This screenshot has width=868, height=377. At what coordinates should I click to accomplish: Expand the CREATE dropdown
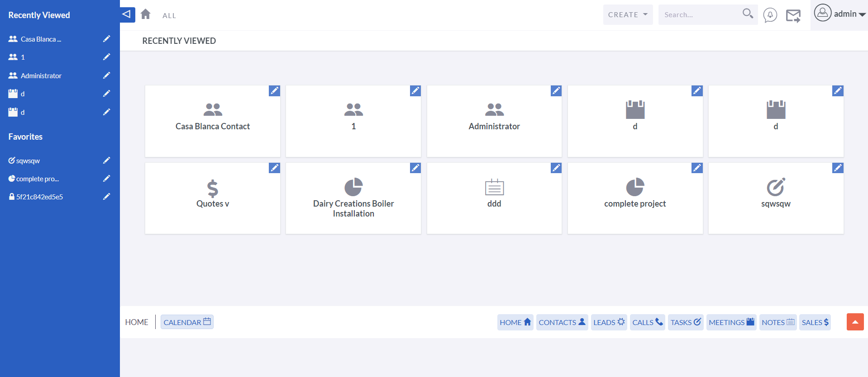[628, 15]
